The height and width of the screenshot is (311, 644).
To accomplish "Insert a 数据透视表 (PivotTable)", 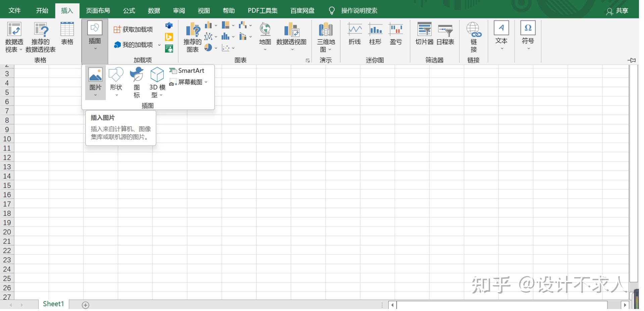I will coord(14,37).
